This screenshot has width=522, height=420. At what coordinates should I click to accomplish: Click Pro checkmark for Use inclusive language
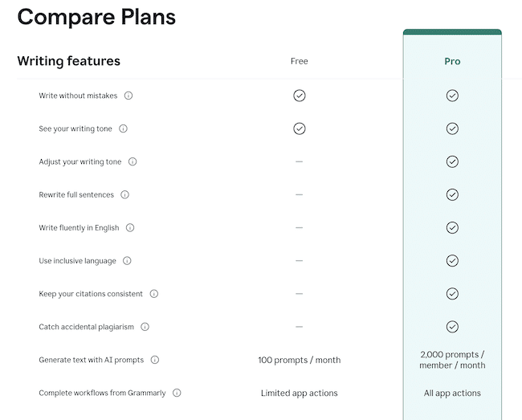tap(452, 260)
